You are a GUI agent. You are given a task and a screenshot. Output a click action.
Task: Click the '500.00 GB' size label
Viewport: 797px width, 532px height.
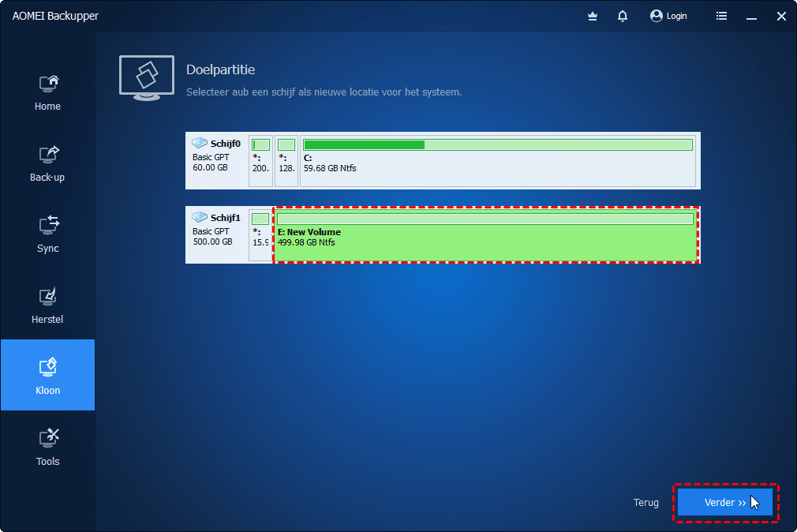click(212, 242)
